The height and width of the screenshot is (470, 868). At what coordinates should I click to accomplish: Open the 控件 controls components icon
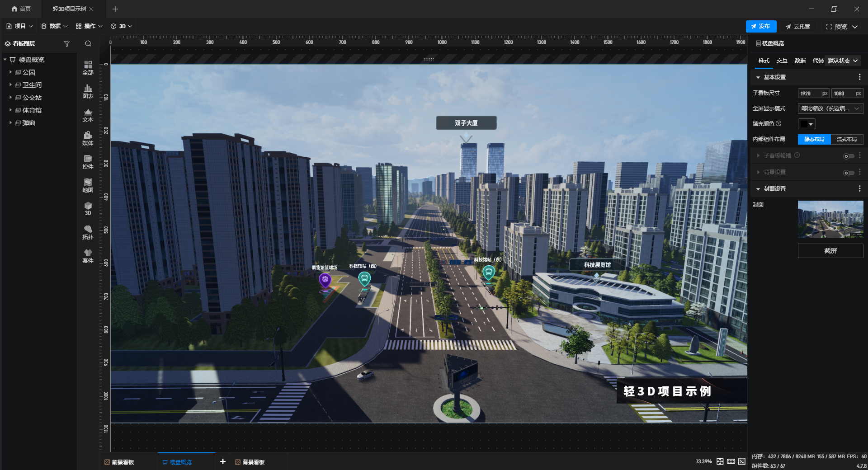88,162
